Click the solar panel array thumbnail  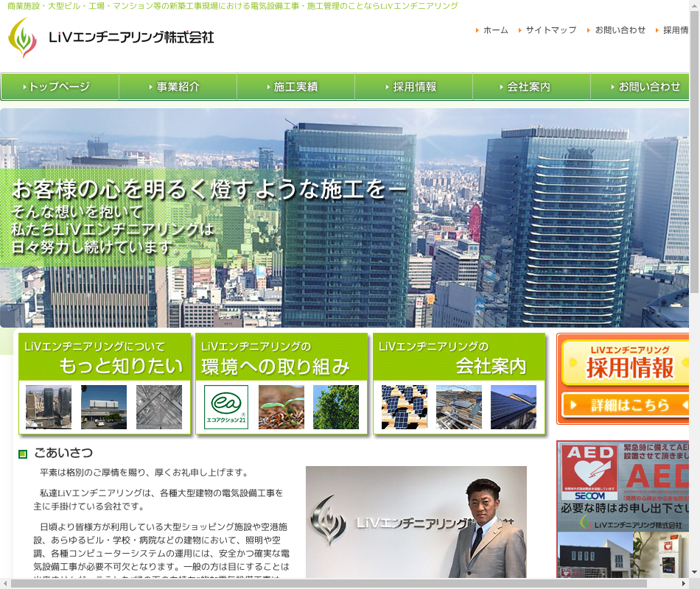[405, 407]
